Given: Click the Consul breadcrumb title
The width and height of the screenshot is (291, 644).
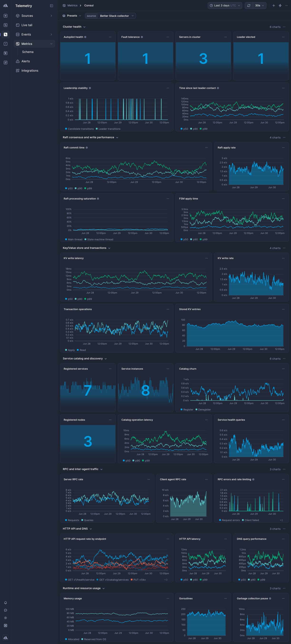Looking at the screenshot, I should (x=89, y=5).
